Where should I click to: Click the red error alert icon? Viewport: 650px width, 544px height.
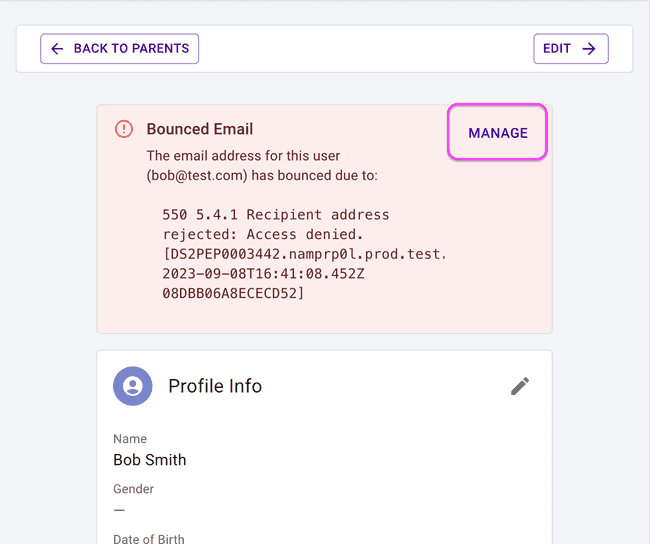tap(124, 129)
